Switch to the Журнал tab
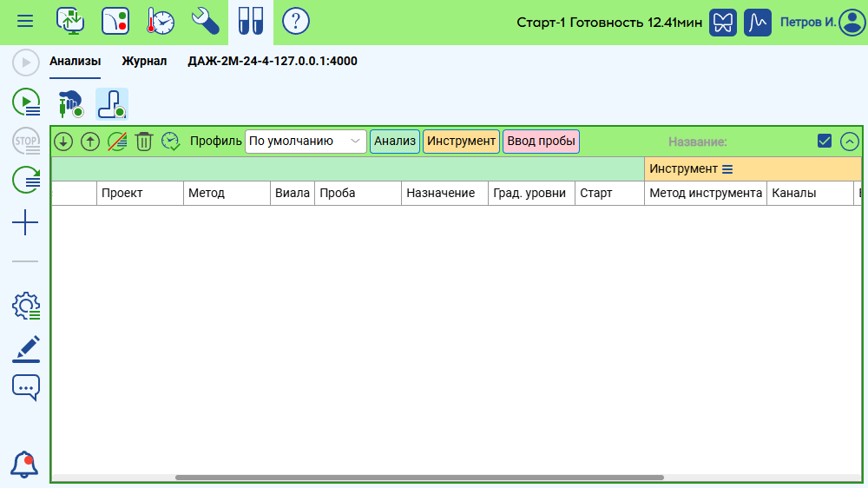 pos(144,62)
